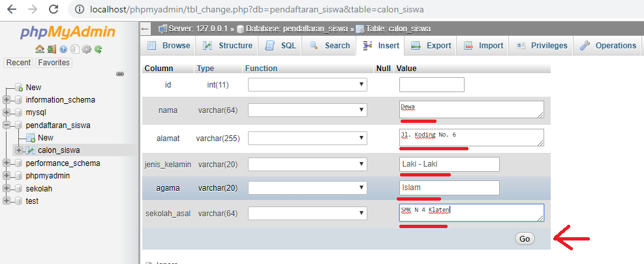Image resolution: width=644 pixels, height=264 pixels.
Task: Click the browser reload icon
Action: 54,10
